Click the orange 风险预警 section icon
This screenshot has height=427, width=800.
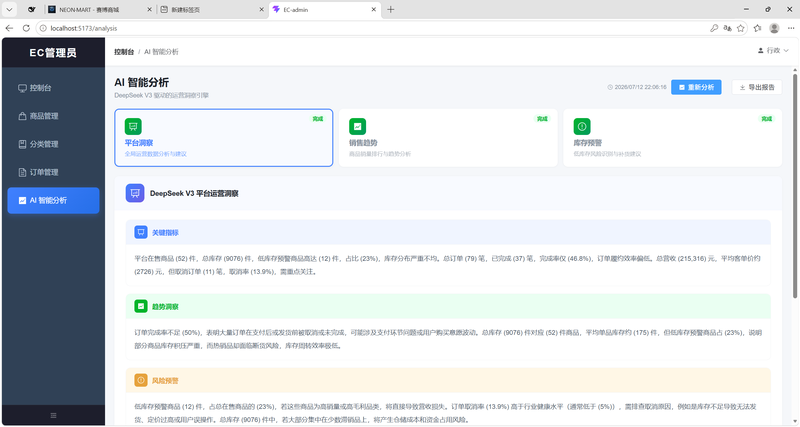tap(141, 380)
